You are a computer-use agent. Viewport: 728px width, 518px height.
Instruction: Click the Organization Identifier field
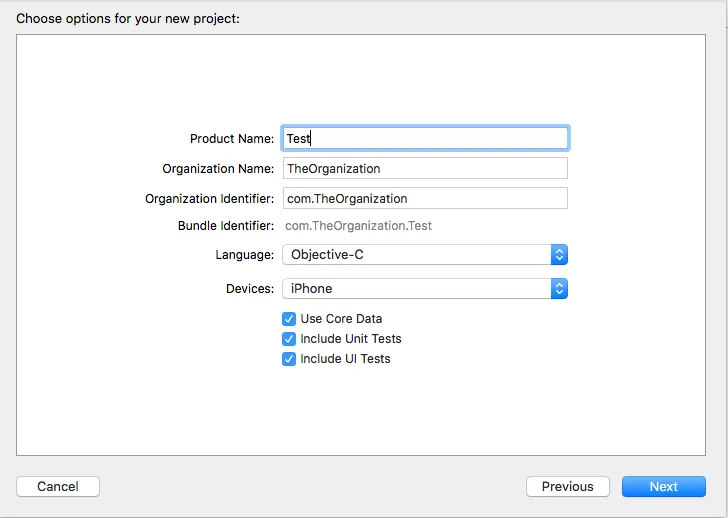coord(425,198)
